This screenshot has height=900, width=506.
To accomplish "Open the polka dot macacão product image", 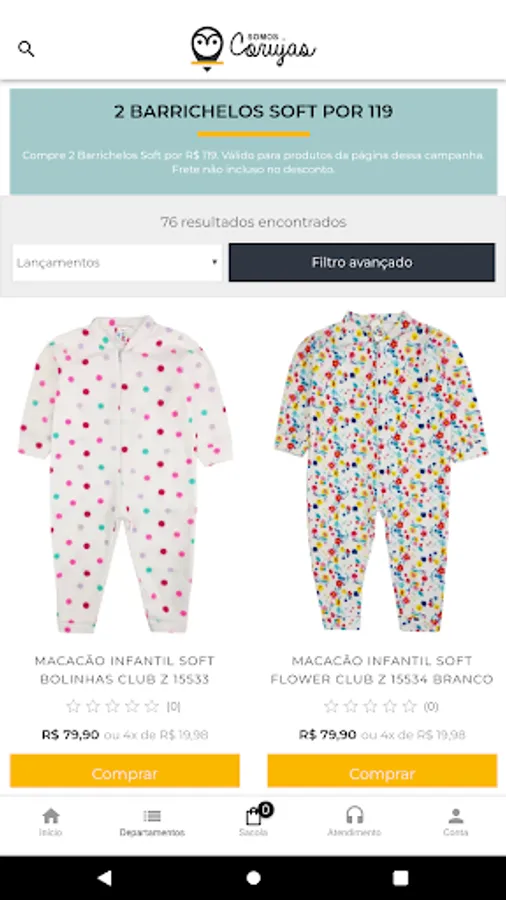I will point(124,474).
